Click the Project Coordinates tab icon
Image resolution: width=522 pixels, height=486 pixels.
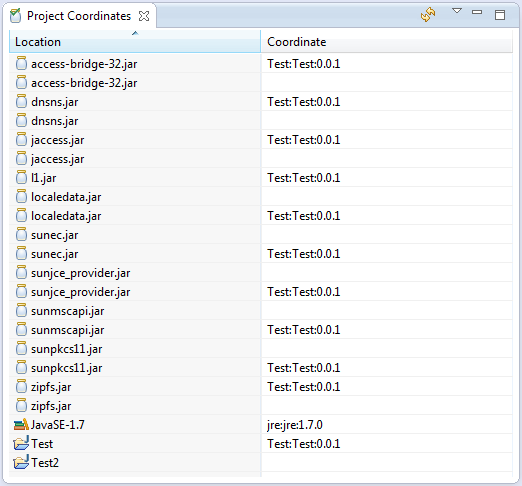coord(15,16)
